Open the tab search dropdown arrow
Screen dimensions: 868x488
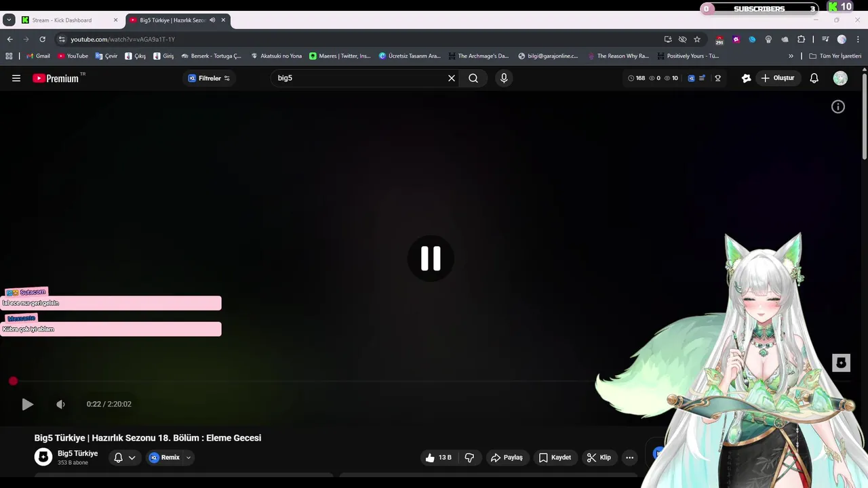pos(9,20)
